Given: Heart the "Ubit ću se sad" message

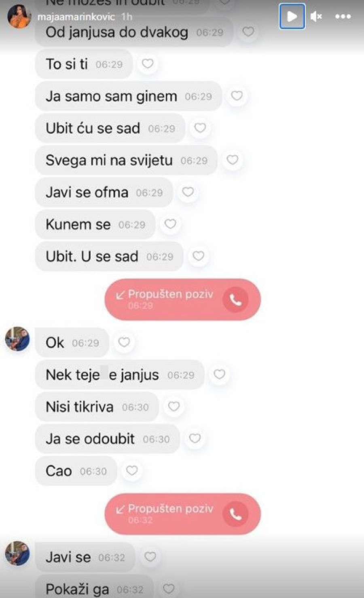Looking at the screenshot, I should click(x=200, y=128).
